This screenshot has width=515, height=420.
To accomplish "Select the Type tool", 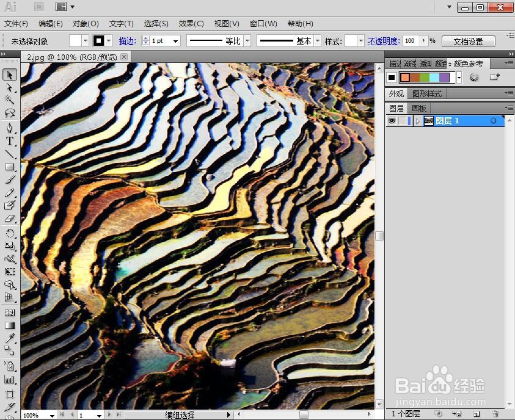I will coord(10,141).
